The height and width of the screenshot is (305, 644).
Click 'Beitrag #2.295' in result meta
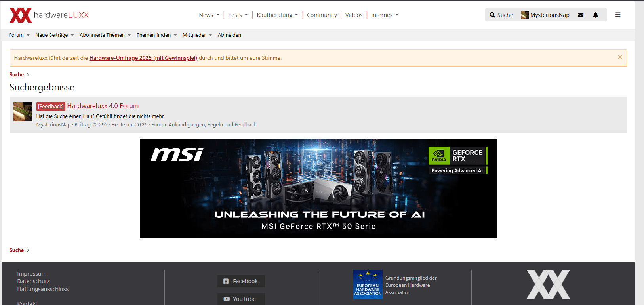tap(91, 125)
